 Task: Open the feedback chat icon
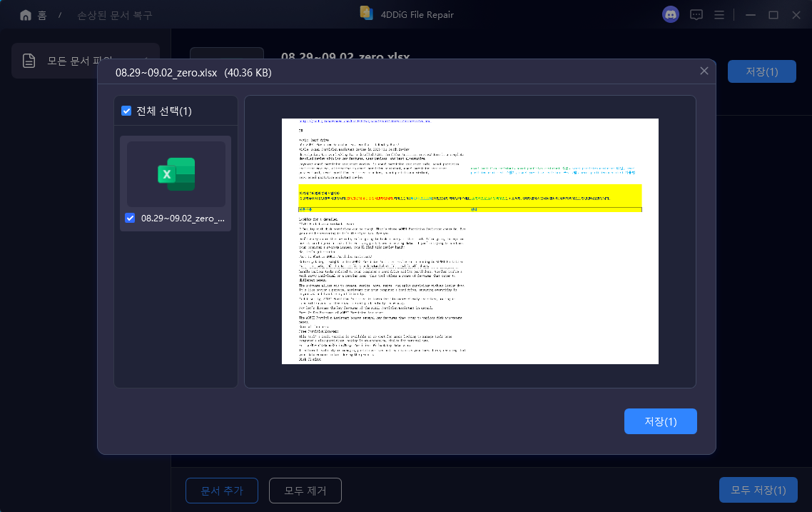click(x=696, y=15)
